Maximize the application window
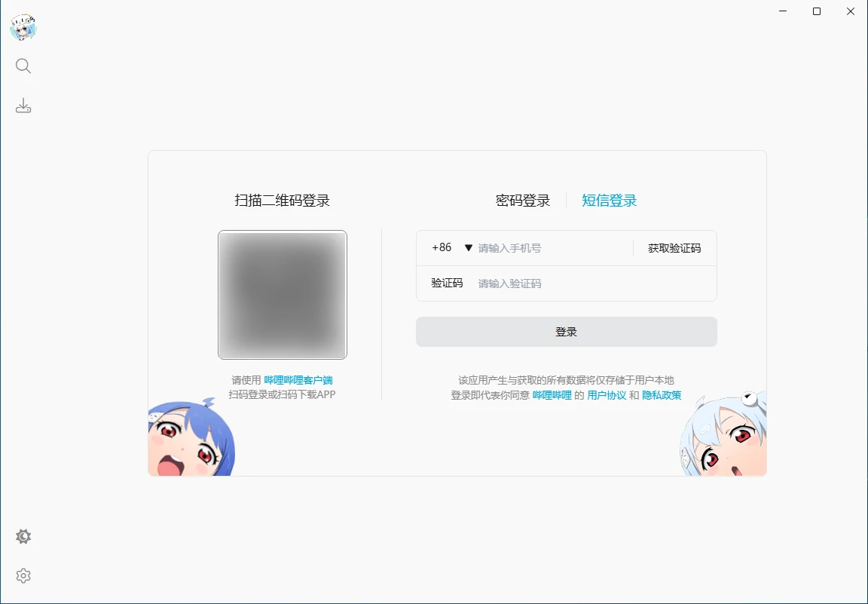868x604 pixels. [x=817, y=11]
